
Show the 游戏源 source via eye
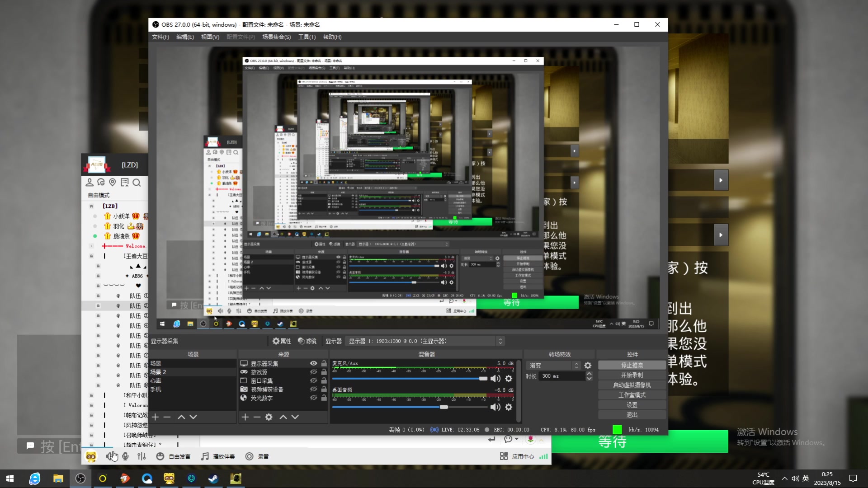click(313, 372)
